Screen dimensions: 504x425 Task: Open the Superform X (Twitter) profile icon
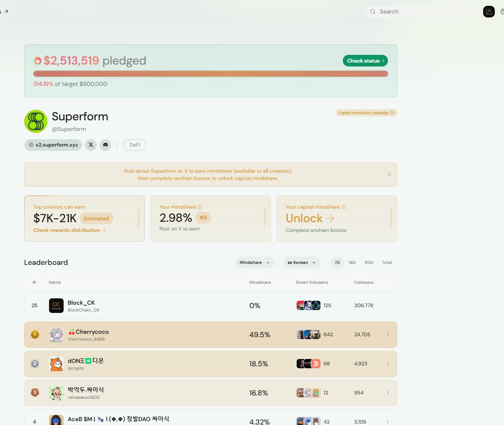coord(91,145)
